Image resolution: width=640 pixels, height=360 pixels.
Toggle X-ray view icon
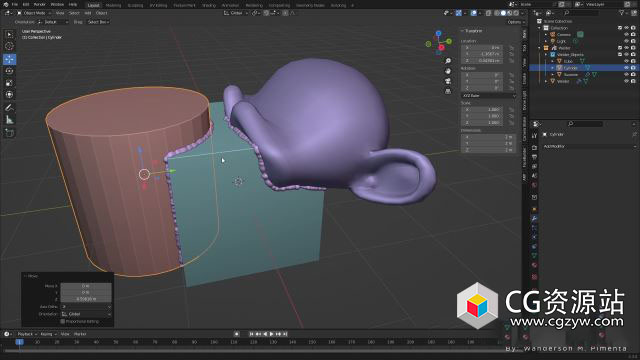pyautogui.click(x=488, y=13)
